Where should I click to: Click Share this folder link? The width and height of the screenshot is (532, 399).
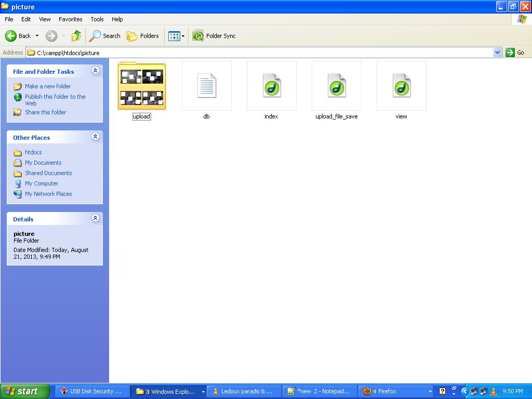tap(46, 112)
